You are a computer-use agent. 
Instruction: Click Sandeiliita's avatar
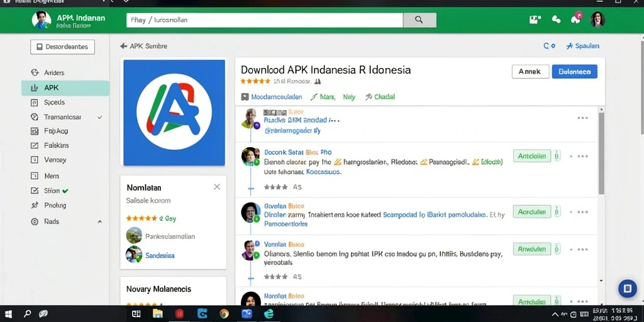134,254
